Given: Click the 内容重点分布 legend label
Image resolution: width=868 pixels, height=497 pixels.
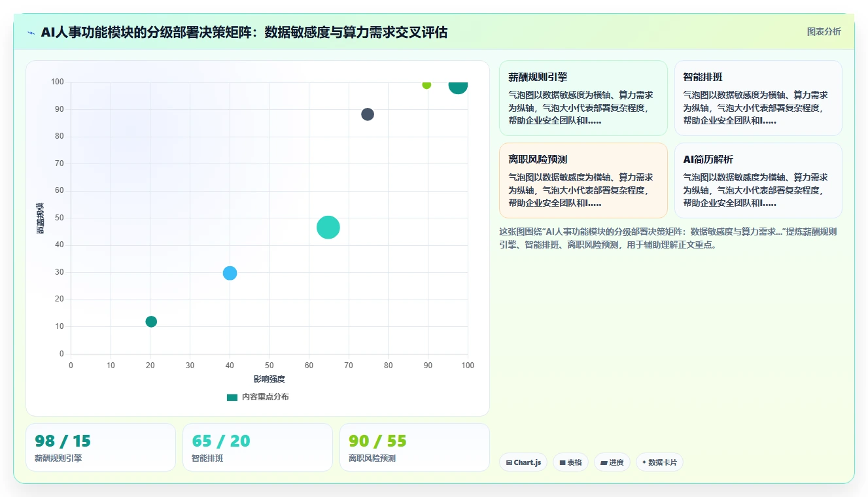Looking at the screenshot, I should pos(265,397).
